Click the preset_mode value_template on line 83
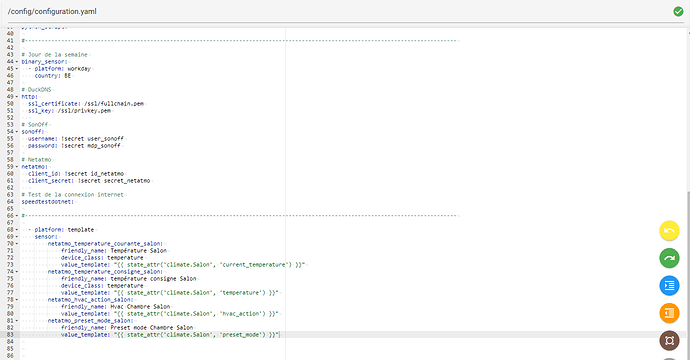Viewport: 690px width, 360px height. tap(170, 335)
